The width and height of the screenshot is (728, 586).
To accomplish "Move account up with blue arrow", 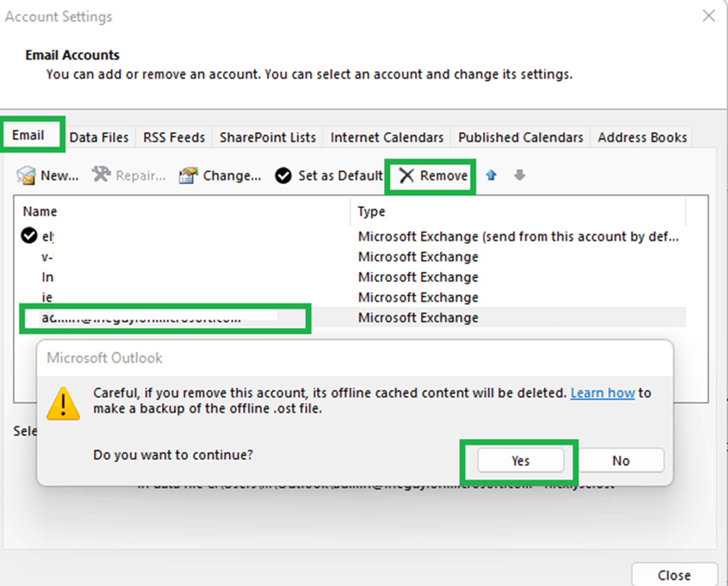I will click(491, 175).
